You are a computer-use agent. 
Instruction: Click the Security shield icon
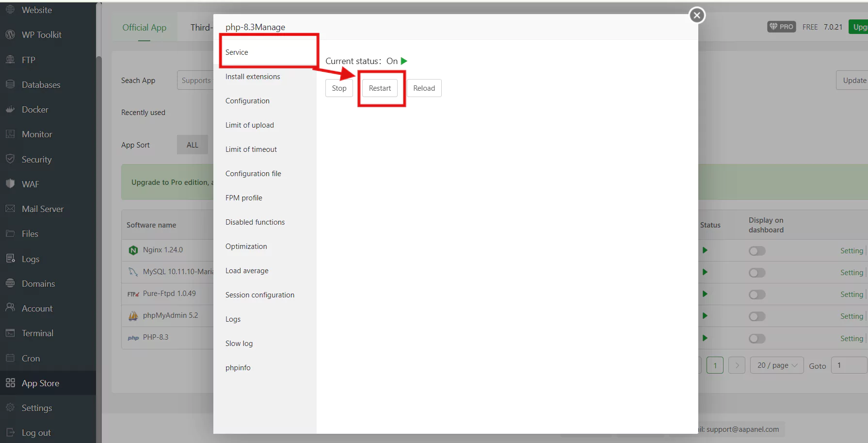(10, 159)
